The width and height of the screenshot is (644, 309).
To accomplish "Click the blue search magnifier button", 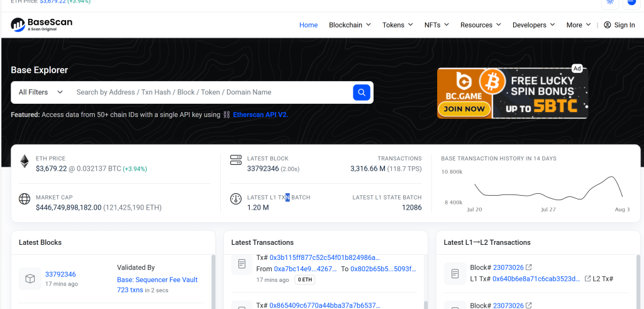I will [362, 93].
